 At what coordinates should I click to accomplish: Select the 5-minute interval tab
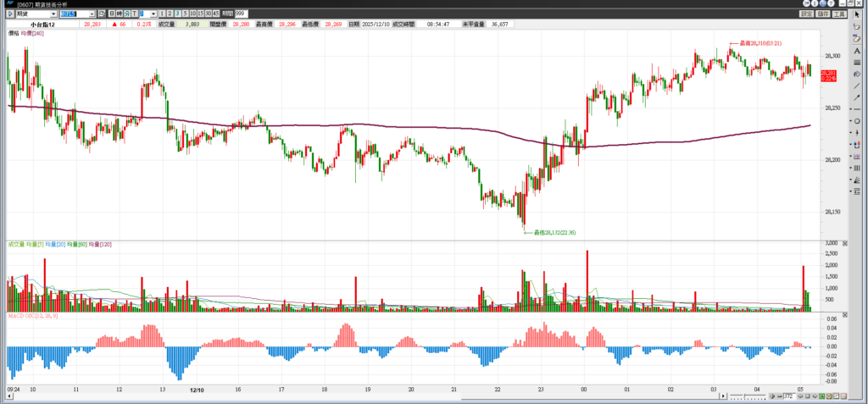click(x=185, y=14)
